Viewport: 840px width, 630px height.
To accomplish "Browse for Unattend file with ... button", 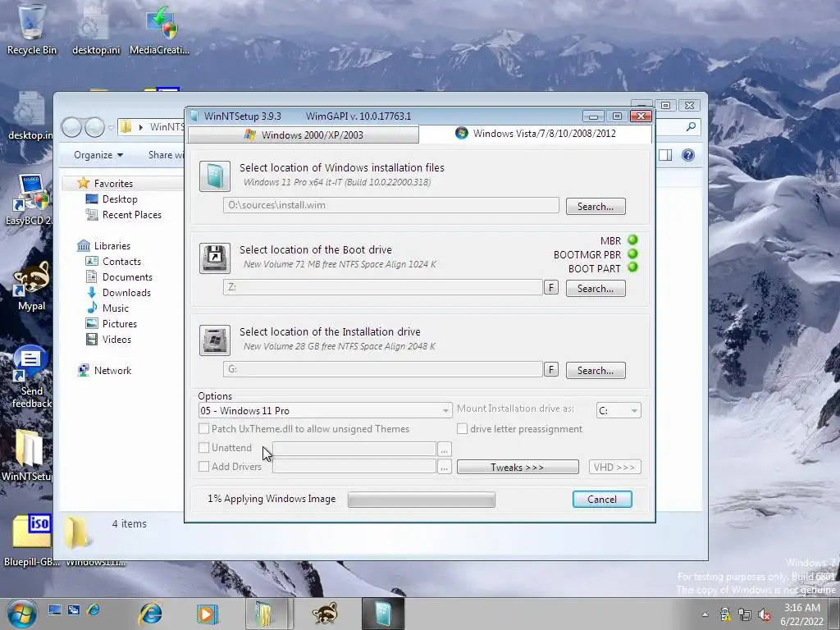I will pyautogui.click(x=444, y=449).
